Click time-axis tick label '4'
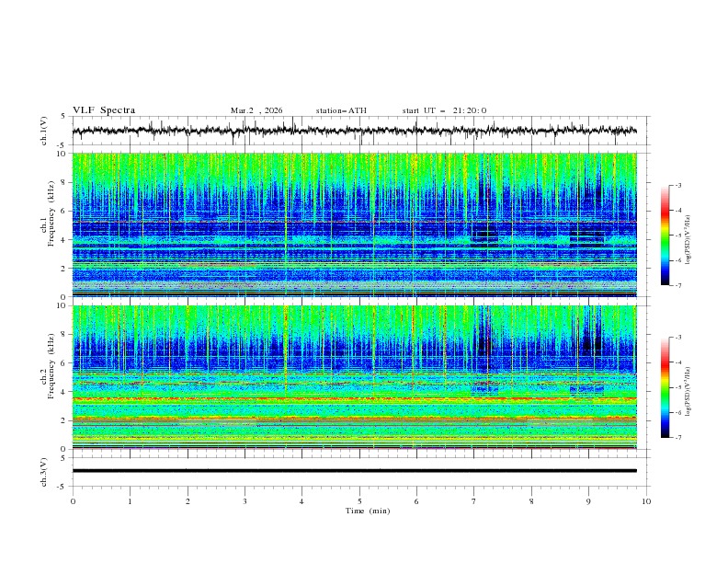The height and width of the screenshot is (563, 728). pos(301,501)
